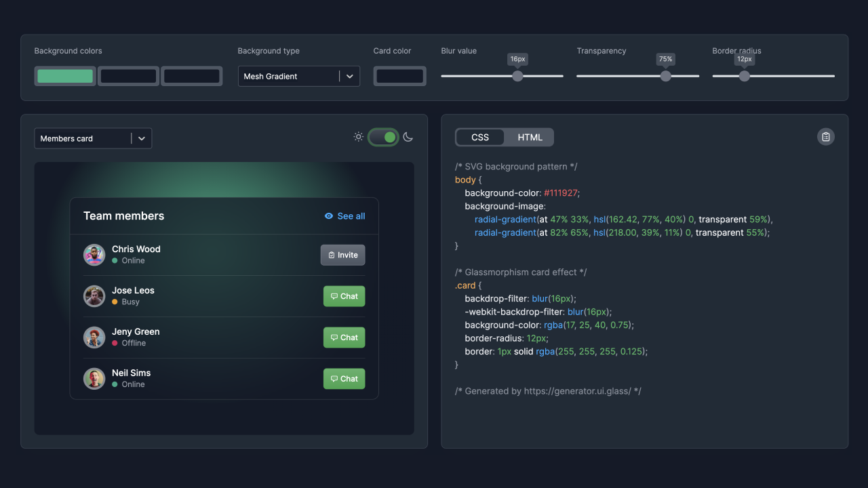Click the See all link
Screen dimensions: 868x488
tap(351, 216)
